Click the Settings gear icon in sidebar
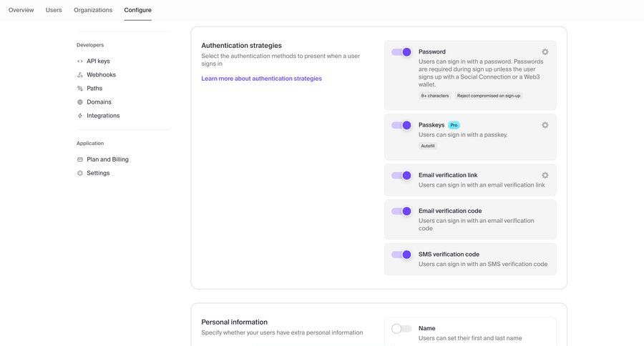Viewport: 644px width, 346px height. (x=79, y=173)
